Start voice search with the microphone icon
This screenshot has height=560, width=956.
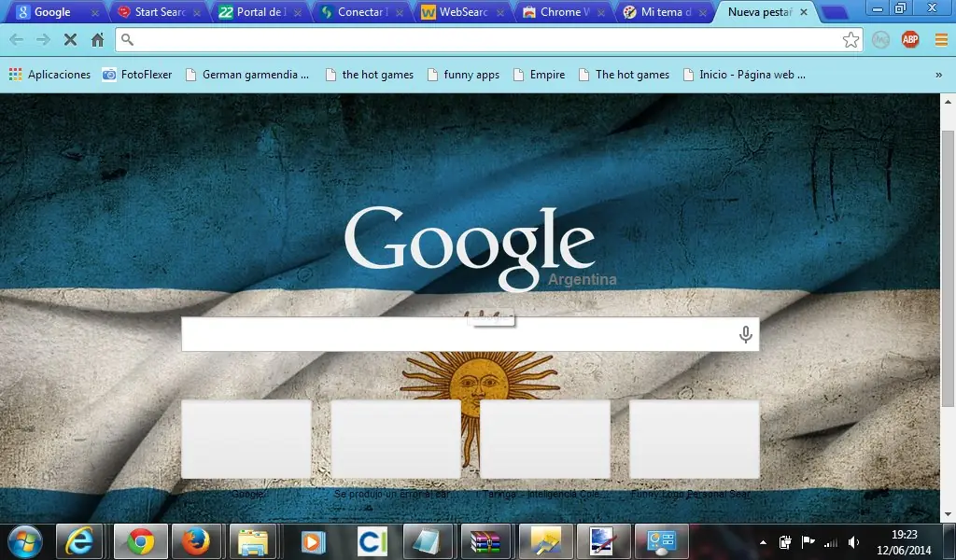point(745,334)
